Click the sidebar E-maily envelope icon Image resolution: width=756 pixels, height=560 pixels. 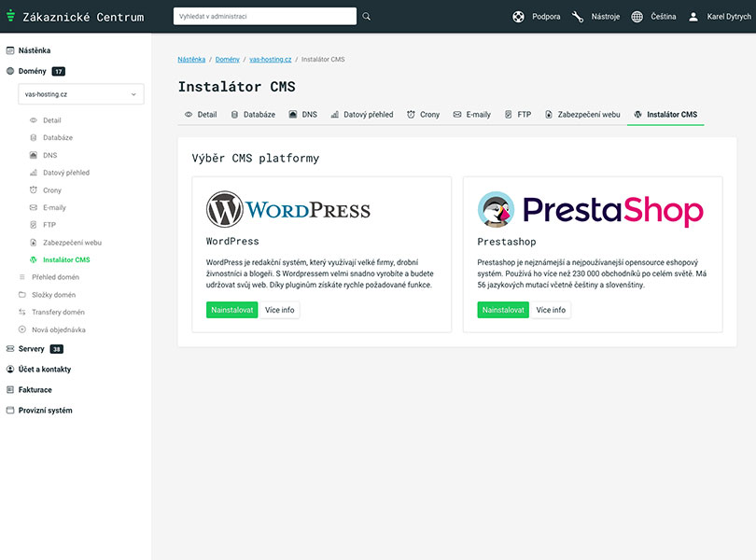[x=34, y=207]
